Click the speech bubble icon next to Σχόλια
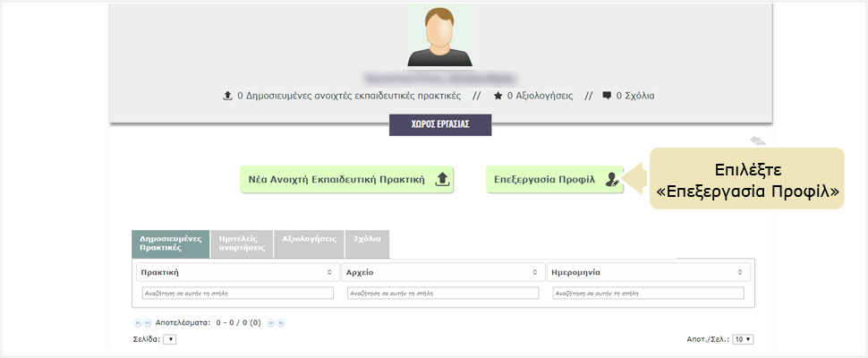Viewport: 868px width, 358px height. tap(607, 95)
